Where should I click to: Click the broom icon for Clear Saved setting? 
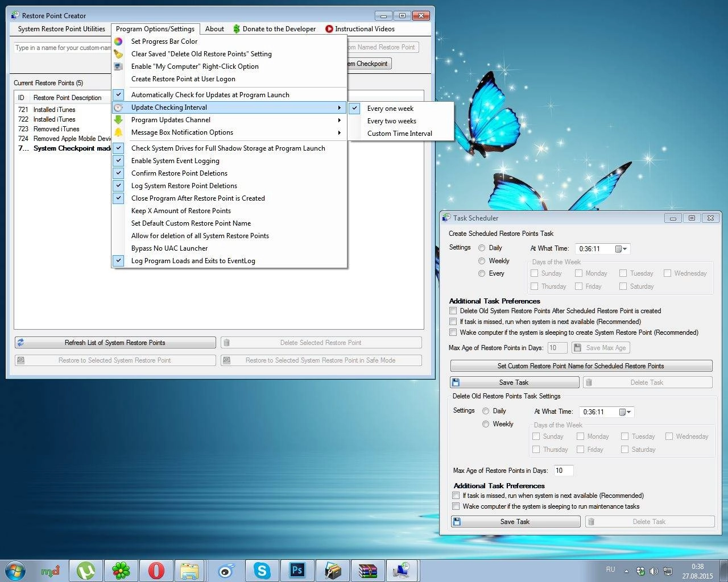click(118, 54)
